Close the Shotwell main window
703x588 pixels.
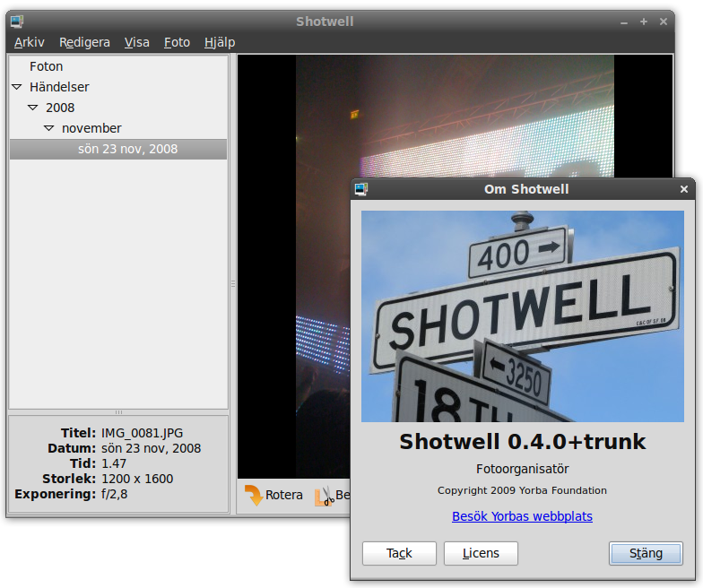(x=664, y=22)
